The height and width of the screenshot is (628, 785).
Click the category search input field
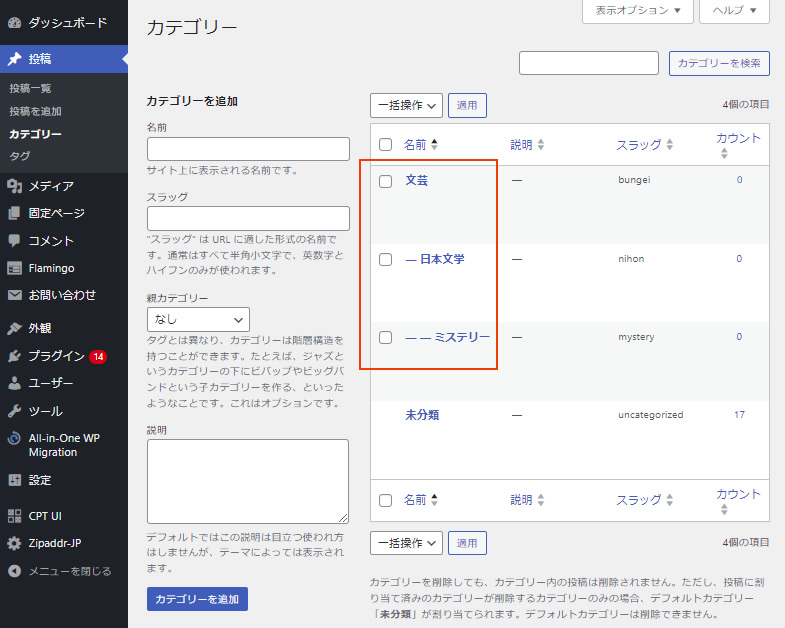(588, 63)
